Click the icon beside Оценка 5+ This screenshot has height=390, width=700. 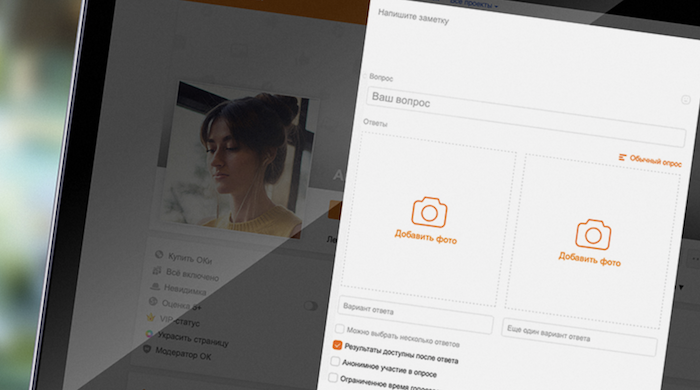click(x=153, y=302)
